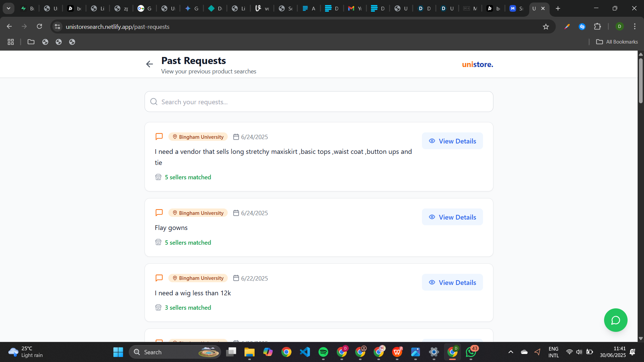The width and height of the screenshot is (644, 362).
Task: Click the back arrow beside Past Requests
Action: click(x=149, y=64)
